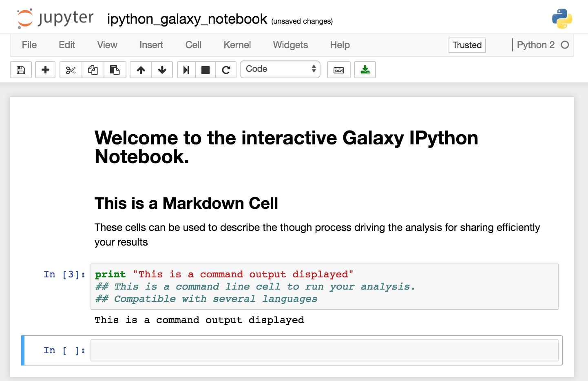Save the notebook using the save icon
588x381 pixels.
click(20, 69)
